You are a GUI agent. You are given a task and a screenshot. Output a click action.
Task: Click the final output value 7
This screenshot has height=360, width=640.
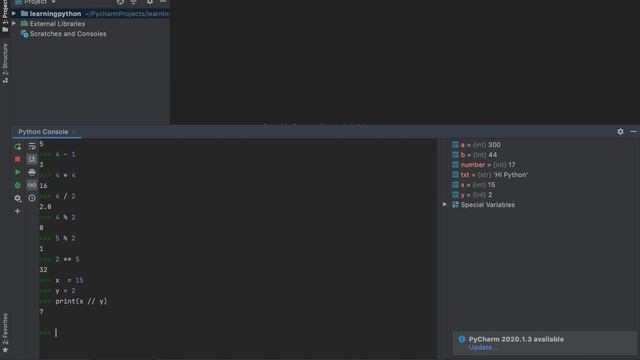(x=41, y=312)
